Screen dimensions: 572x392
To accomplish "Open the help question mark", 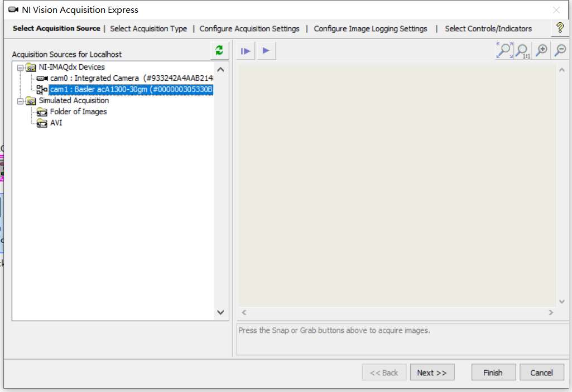I will click(x=560, y=28).
